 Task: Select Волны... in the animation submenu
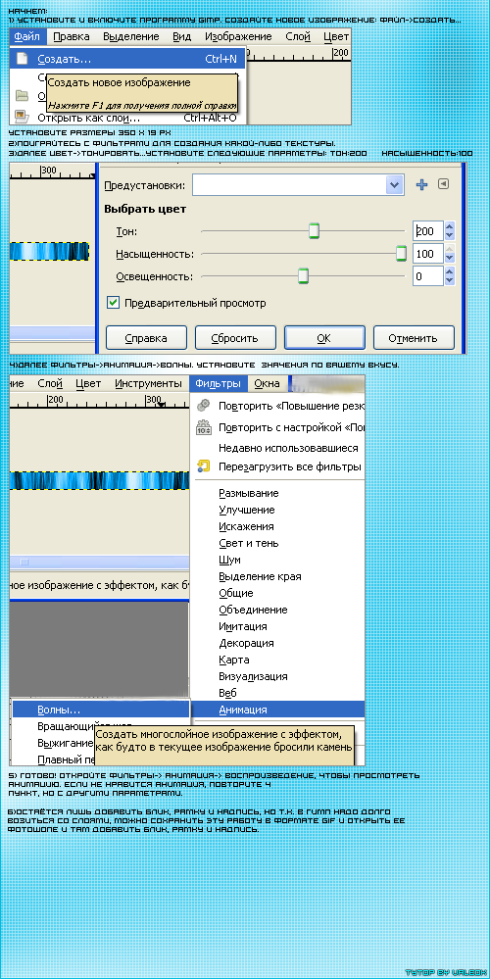point(101,710)
